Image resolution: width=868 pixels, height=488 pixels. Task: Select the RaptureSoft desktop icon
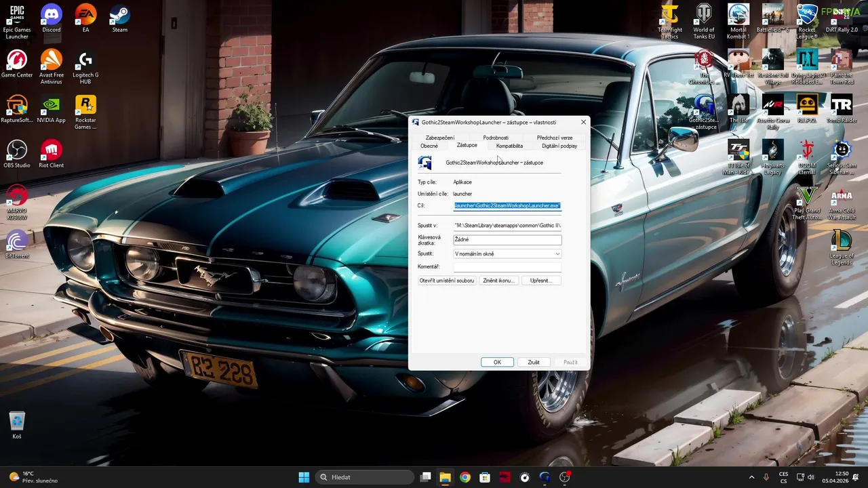tap(17, 109)
